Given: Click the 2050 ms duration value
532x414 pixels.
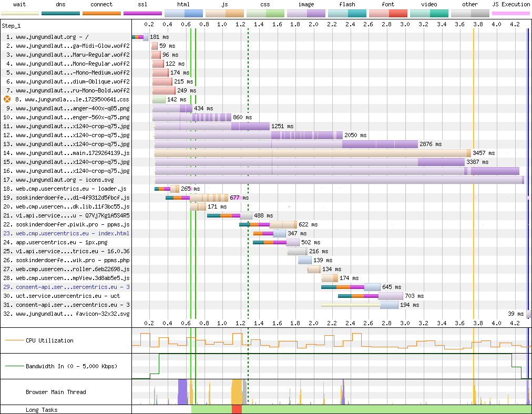Looking at the screenshot, I should coord(355,135).
